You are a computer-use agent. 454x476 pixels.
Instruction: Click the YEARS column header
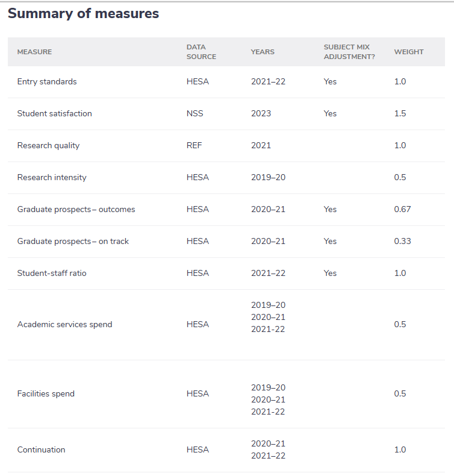pos(263,52)
